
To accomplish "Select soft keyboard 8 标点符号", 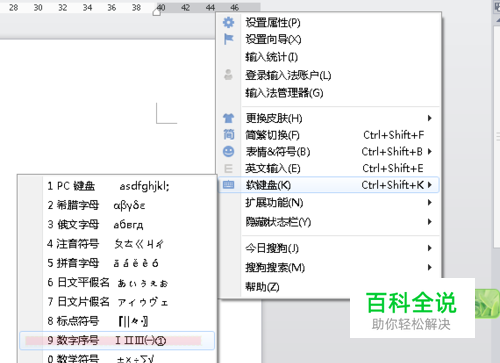I will coord(117,321).
